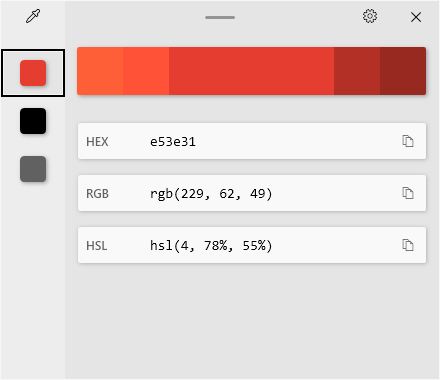
Task: Choose the lightest orange-red shade
Action: pos(100,71)
